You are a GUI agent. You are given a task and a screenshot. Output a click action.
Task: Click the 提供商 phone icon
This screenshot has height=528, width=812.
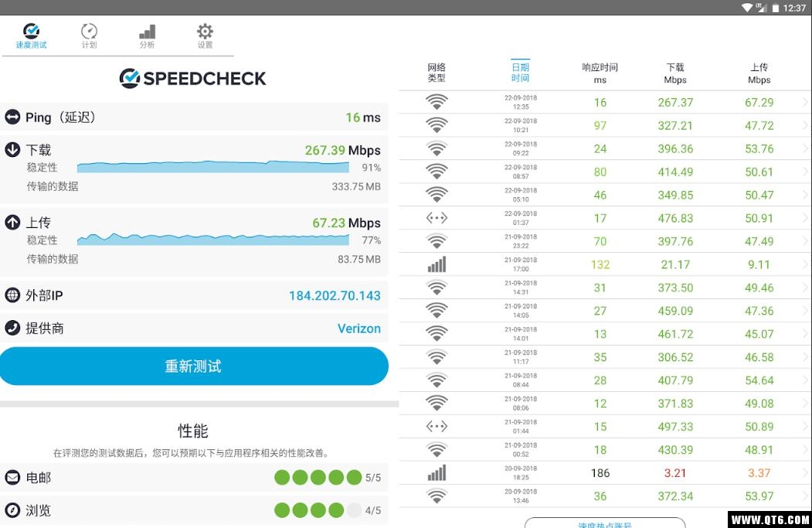point(12,328)
